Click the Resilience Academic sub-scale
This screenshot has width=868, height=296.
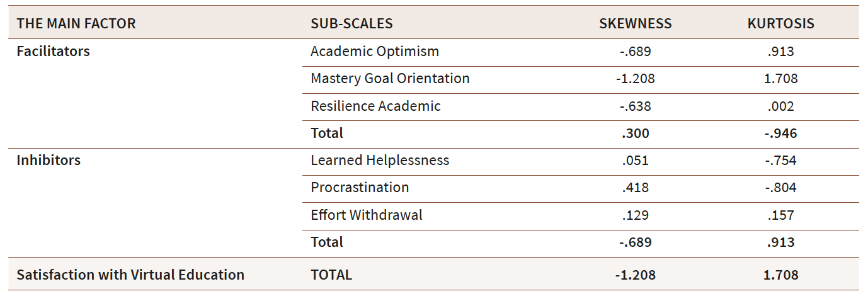coord(375,106)
